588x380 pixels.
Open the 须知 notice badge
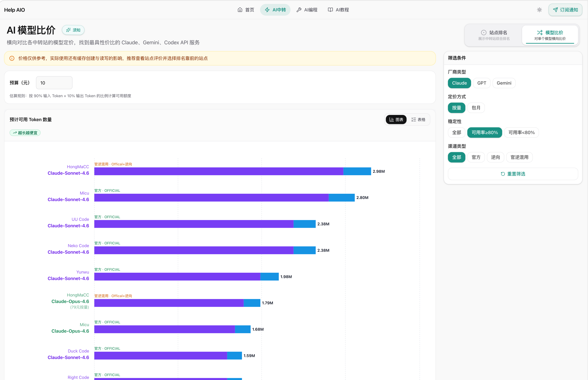73,30
